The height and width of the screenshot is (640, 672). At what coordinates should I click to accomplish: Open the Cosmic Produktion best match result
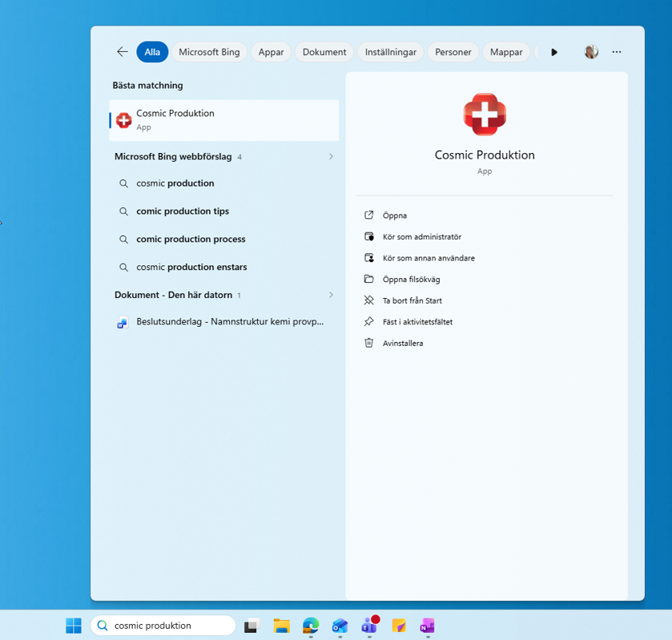(x=223, y=120)
